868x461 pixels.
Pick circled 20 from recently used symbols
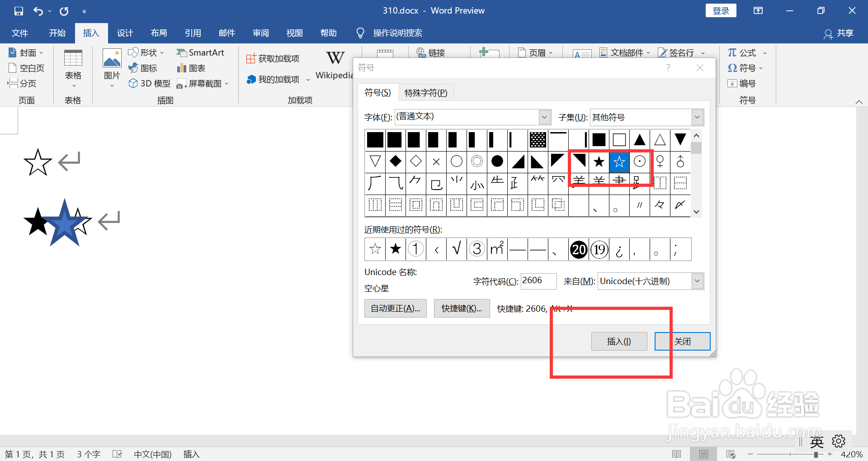(x=579, y=249)
